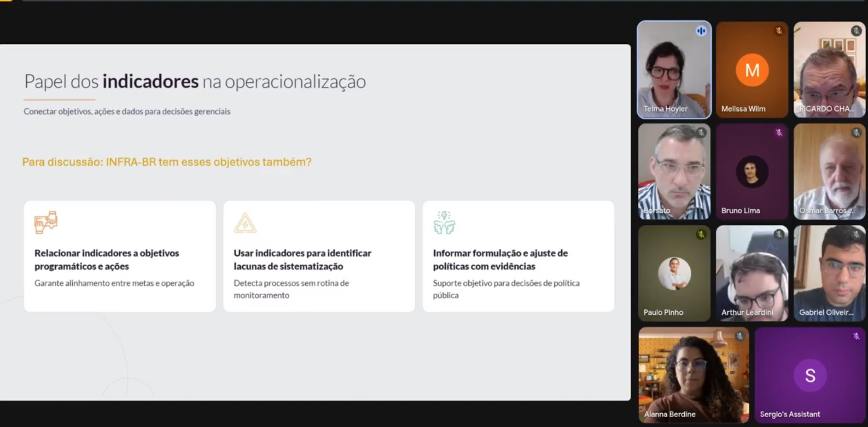This screenshot has height=427, width=868.
Task: Click the muted microphone icon on Melissa Wilm's tile
Action: [779, 29]
